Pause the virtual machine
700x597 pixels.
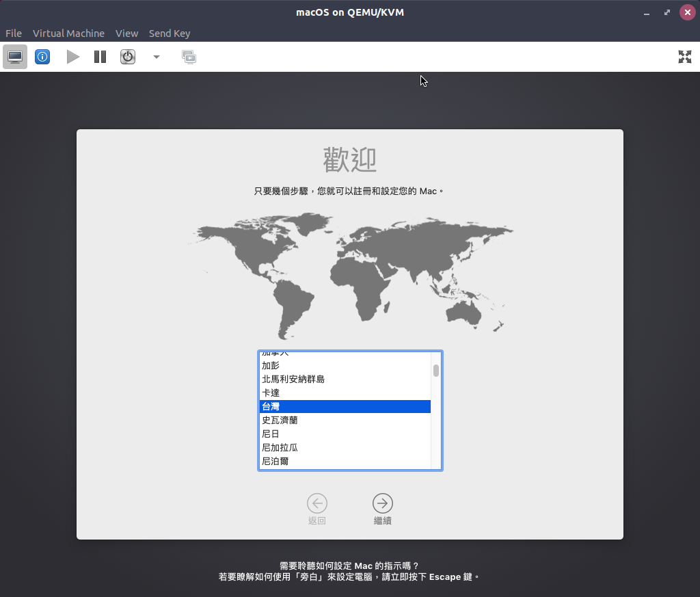pos(100,57)
